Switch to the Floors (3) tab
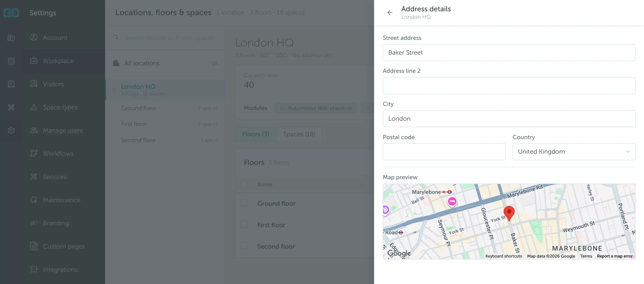 255,134
